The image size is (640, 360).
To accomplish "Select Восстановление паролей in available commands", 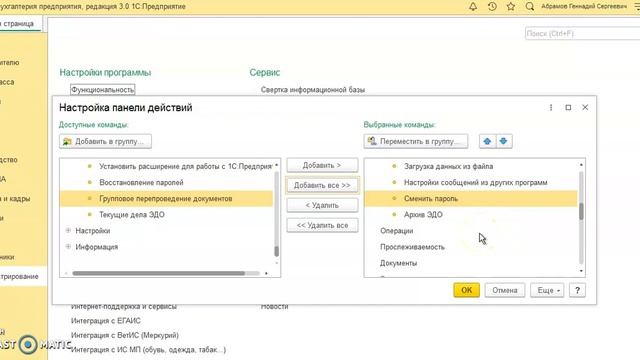I will tap(166, 182).
